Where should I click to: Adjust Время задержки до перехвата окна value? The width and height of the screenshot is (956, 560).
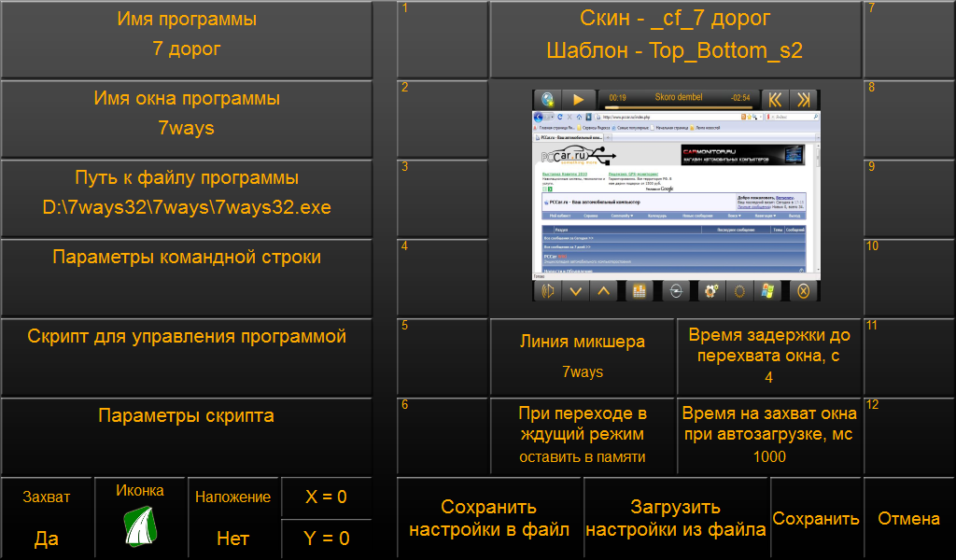768,357
